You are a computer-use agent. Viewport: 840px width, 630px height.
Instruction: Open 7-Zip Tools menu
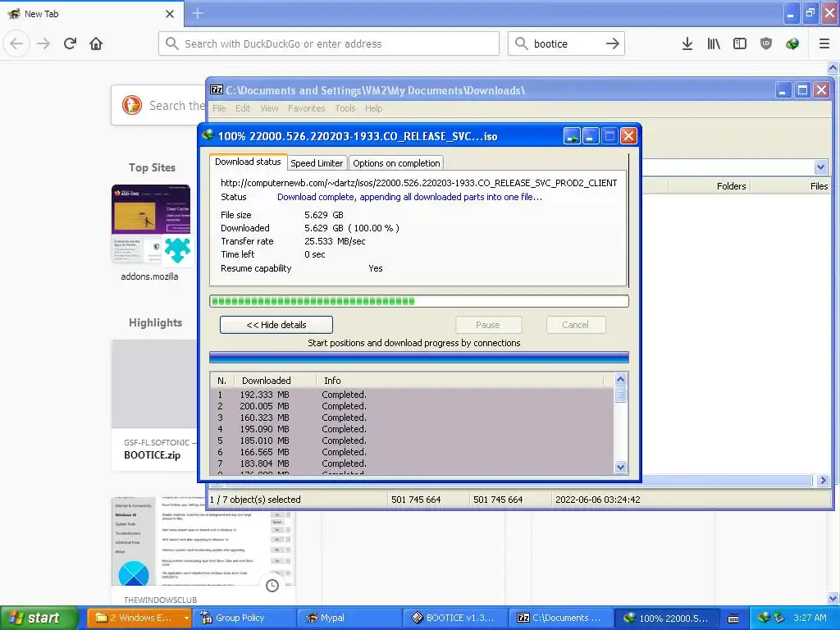[345, 108]
